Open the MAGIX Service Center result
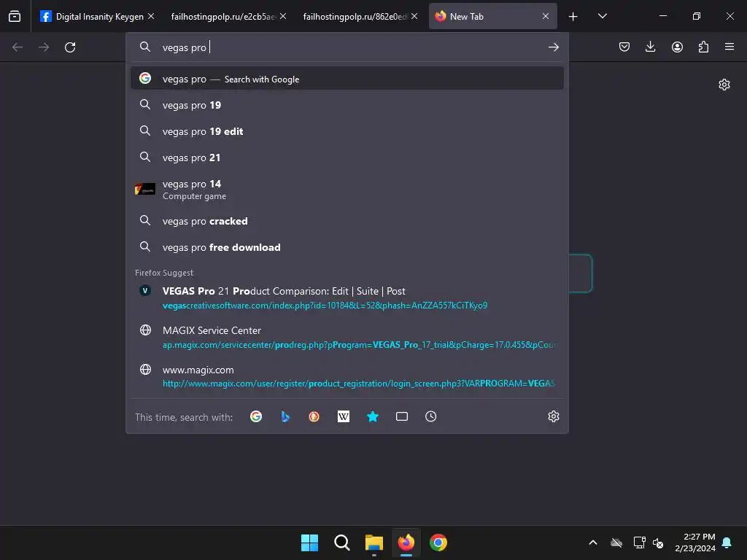747x560 pixels. (347, 337)
